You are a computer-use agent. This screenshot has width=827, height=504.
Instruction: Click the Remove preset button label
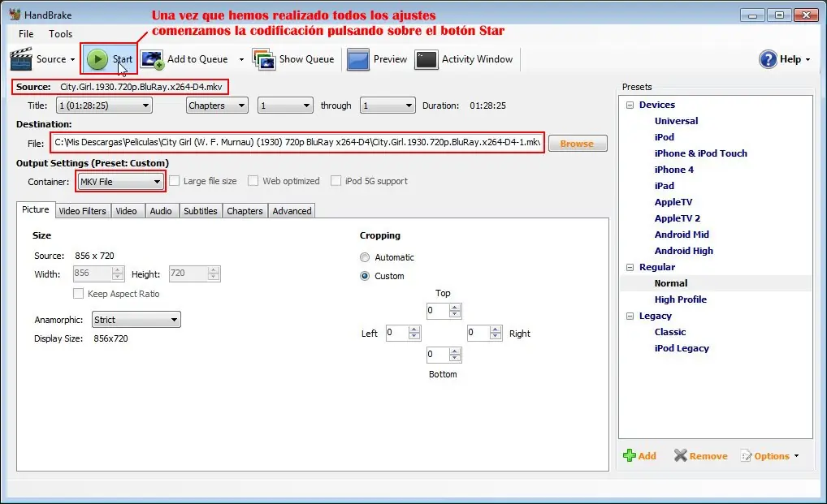708,456
